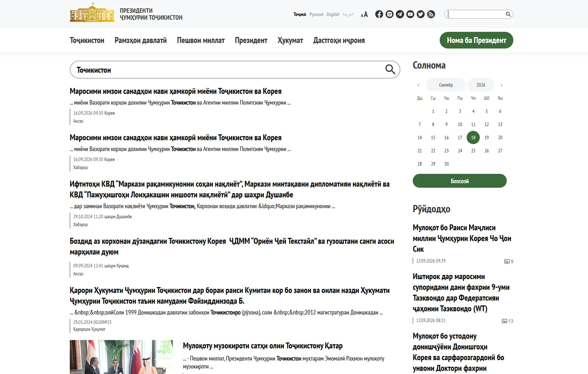The height and width of the screenshot is (374, 588).
Task: Open the Telegram social icon
Action: point(400,14)
